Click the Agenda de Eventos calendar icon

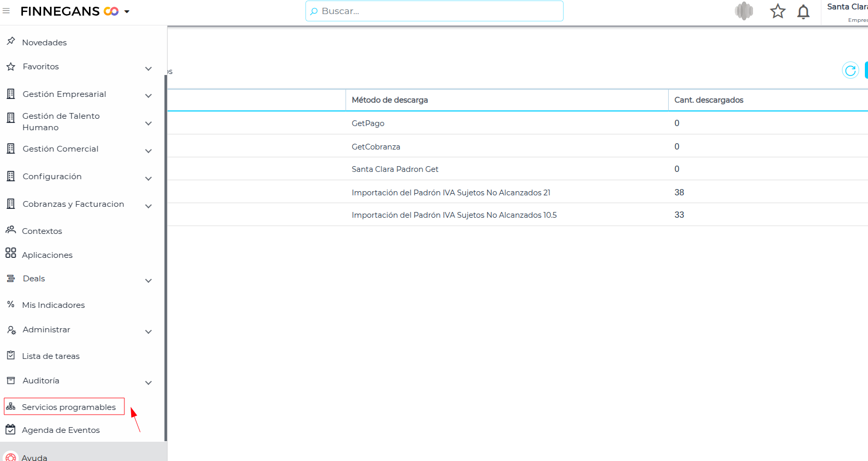(x=11, y=430)
